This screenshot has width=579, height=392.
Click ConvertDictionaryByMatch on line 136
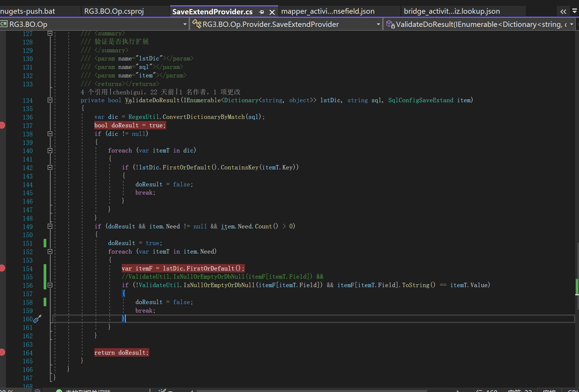point(203,117)
